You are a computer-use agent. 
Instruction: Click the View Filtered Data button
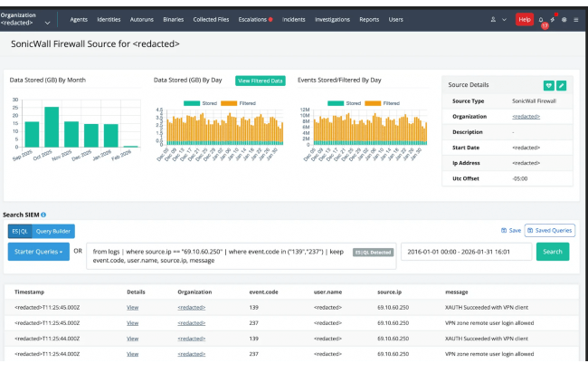pyautogui.click(x=260, y=81)
